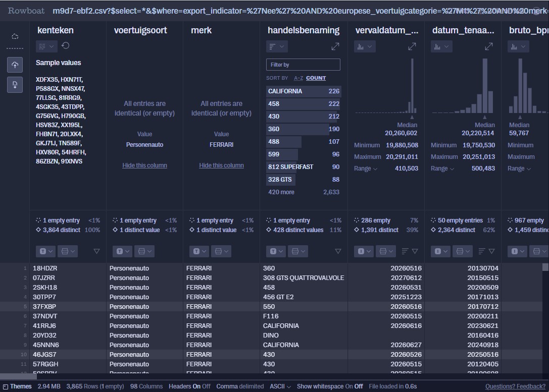Open the ASCII encoding dropdown
The image size is (549, 392).
pyautogui.click(x=280, y=386)
